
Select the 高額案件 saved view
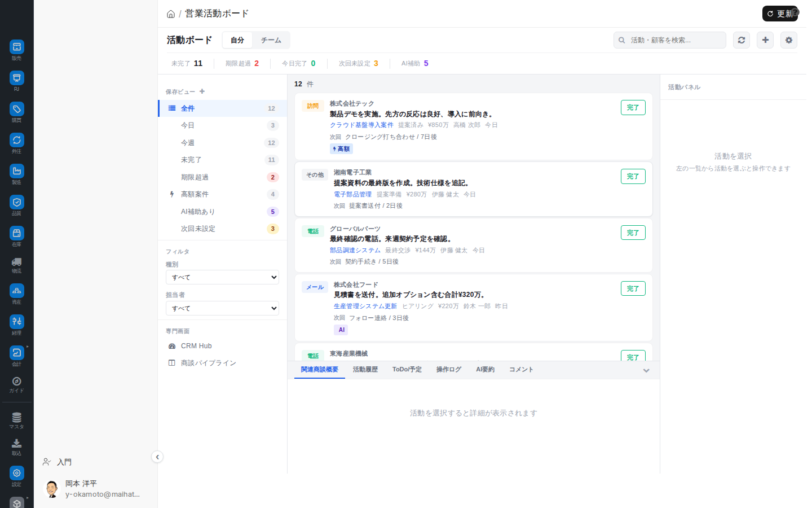tap(223, 194)
